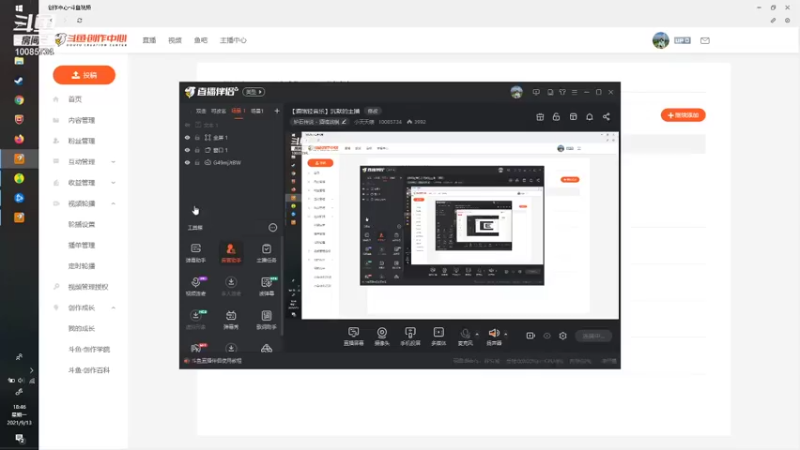Image resolution: width=800 pixels, height=450 pixels.
Task: Click the record video icon in the bottom bar
Action: pos(531,336)
